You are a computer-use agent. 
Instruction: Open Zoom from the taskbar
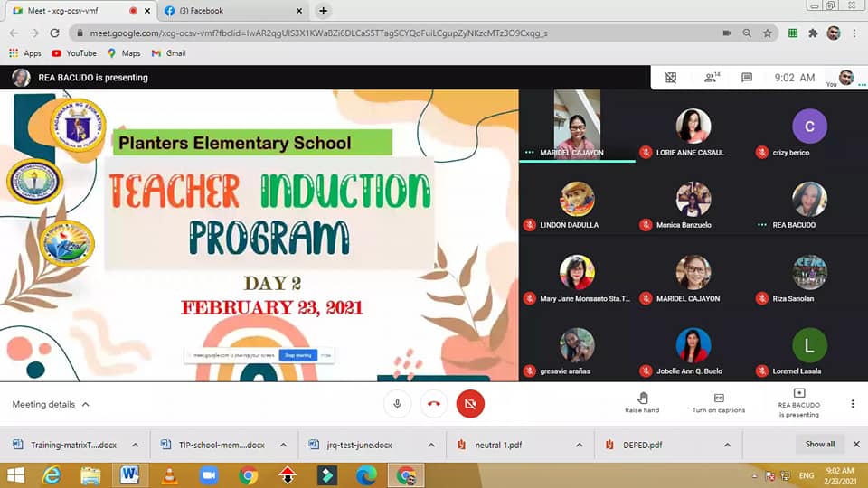[x=209, y=475]
